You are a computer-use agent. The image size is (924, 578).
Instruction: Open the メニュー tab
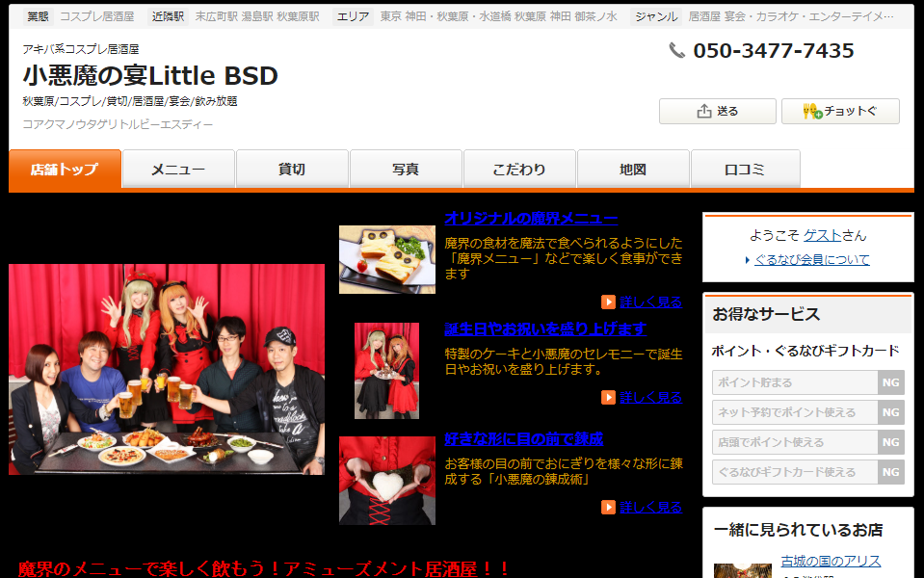(x=178, y=170)
